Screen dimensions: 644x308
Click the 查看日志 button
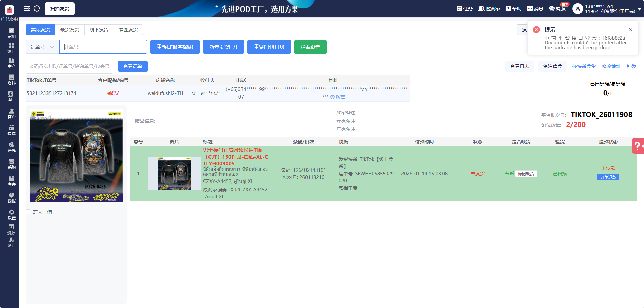click(x=519, y=66)
